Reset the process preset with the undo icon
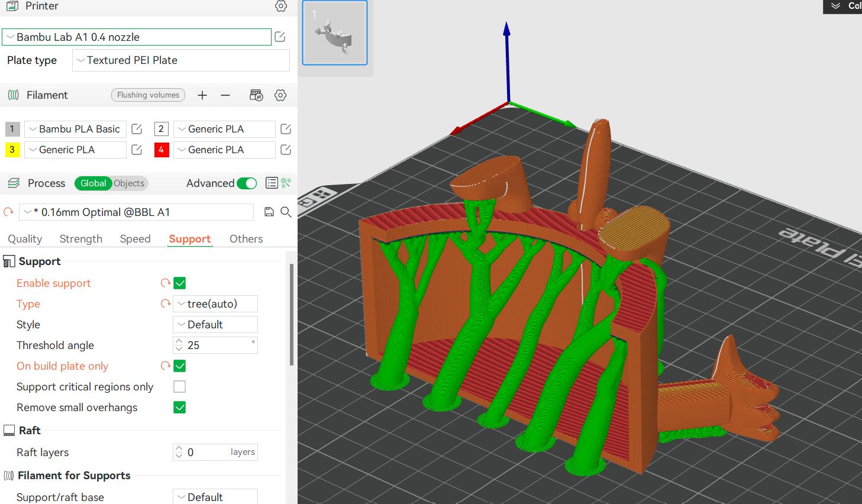Viewport: 862px width, 504px height. pos(8,212)
